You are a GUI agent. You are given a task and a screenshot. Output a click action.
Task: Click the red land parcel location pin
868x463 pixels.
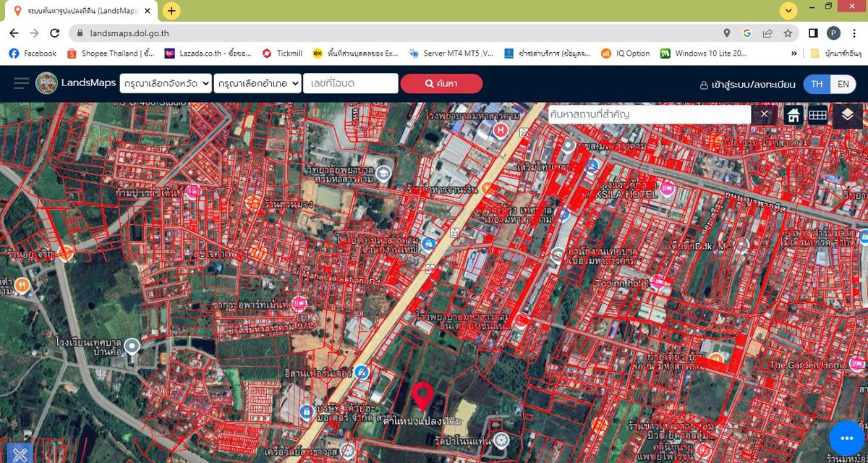pos(423,397)
